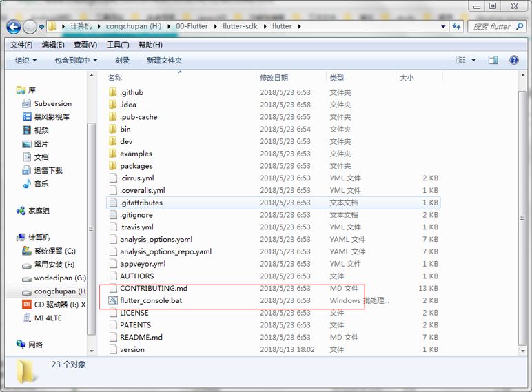Click the folder icon in address bar
Viewport: 532px width, 392px height.
tap(52, 26)
